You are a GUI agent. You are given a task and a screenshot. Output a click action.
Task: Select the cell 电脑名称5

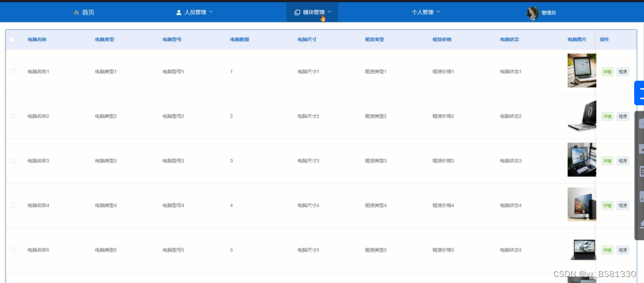pyautogui.click(x=38, y=250)
